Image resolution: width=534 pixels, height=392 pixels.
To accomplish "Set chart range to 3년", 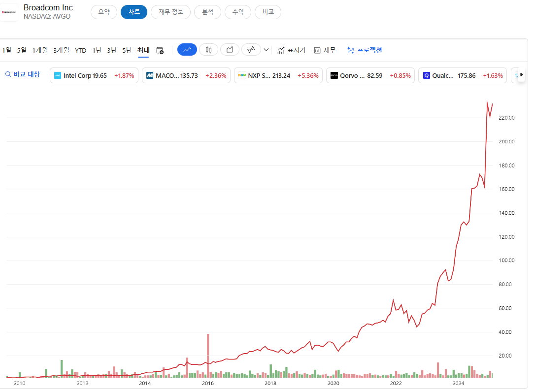I will click(112, 50).
